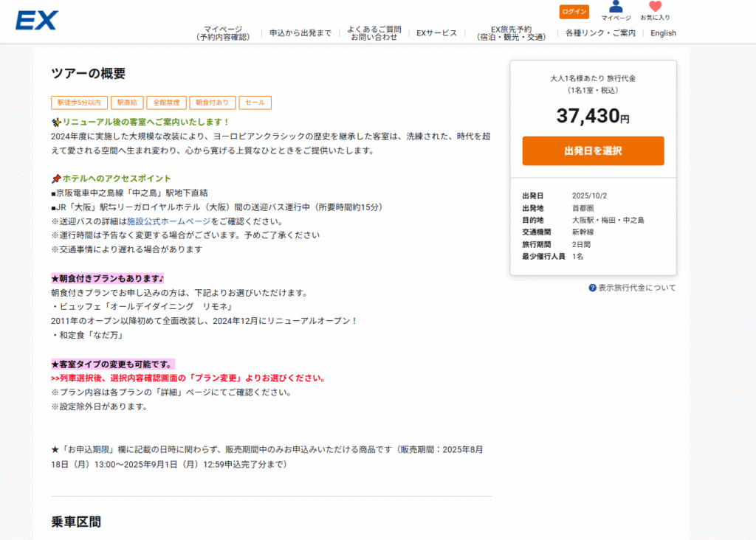Open よくあるご質問 お問い合わせ menu
756x540 pixels.
(x=374, y=33)
